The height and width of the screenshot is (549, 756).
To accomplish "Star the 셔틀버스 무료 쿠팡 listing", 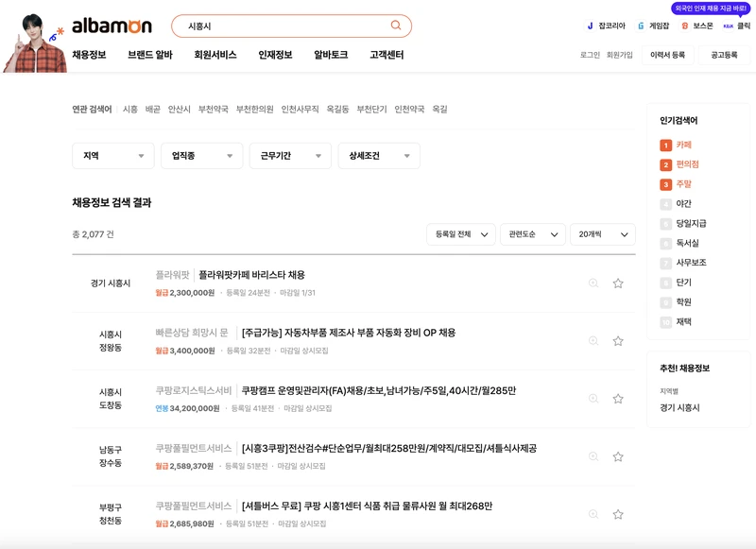I will pyautogui.click(x=617, y=513).
